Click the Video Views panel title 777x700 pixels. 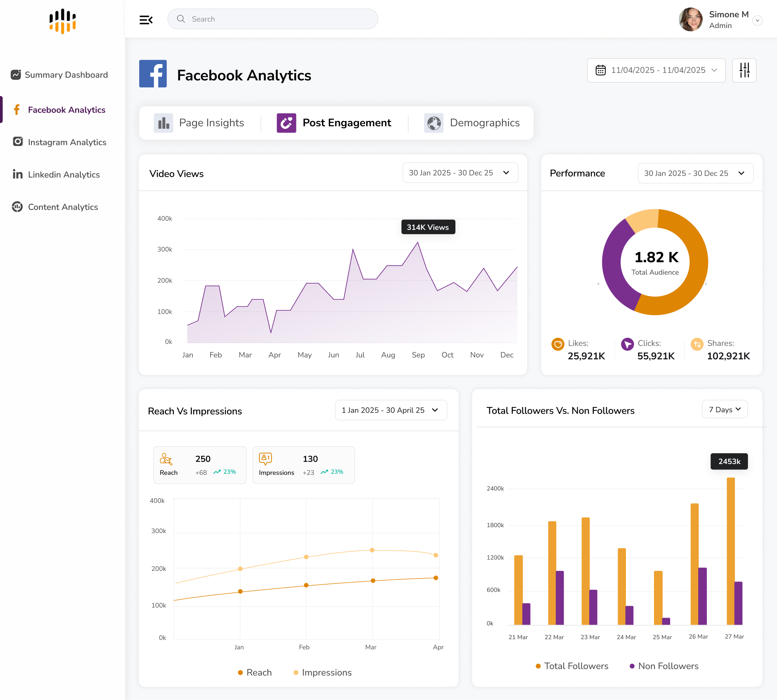click(x=177, y=173)
